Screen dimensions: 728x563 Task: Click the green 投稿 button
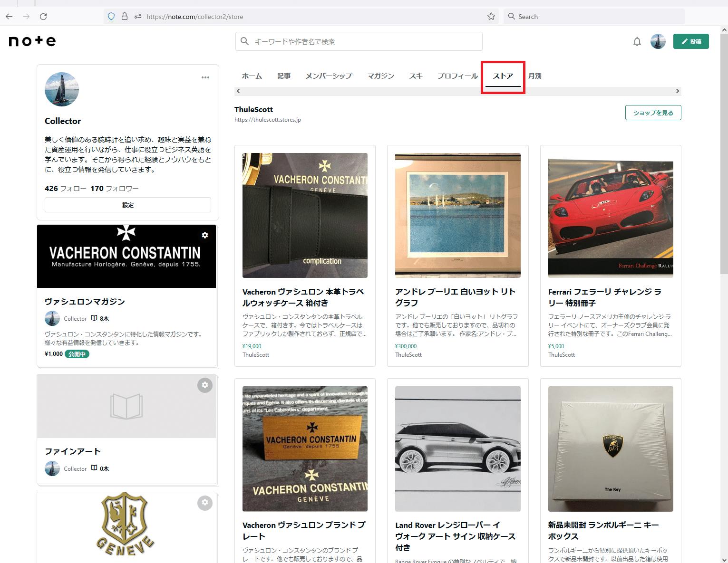[x=691, y=41]
